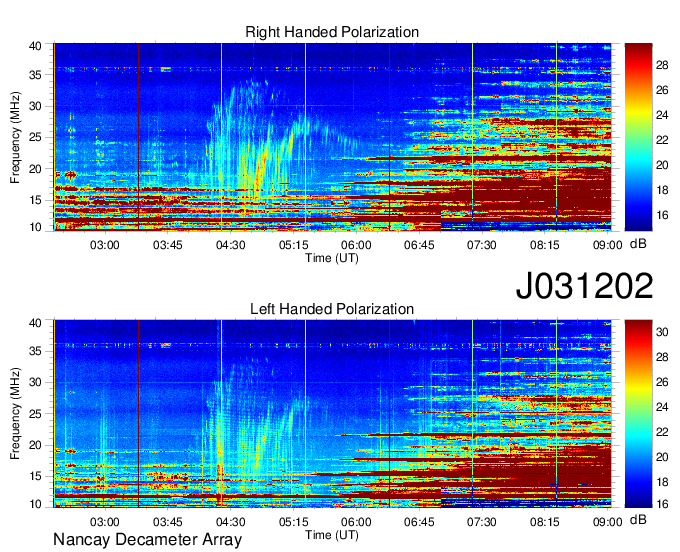Click the 10 MHz tick on the bottom plot

click(35, 504)
